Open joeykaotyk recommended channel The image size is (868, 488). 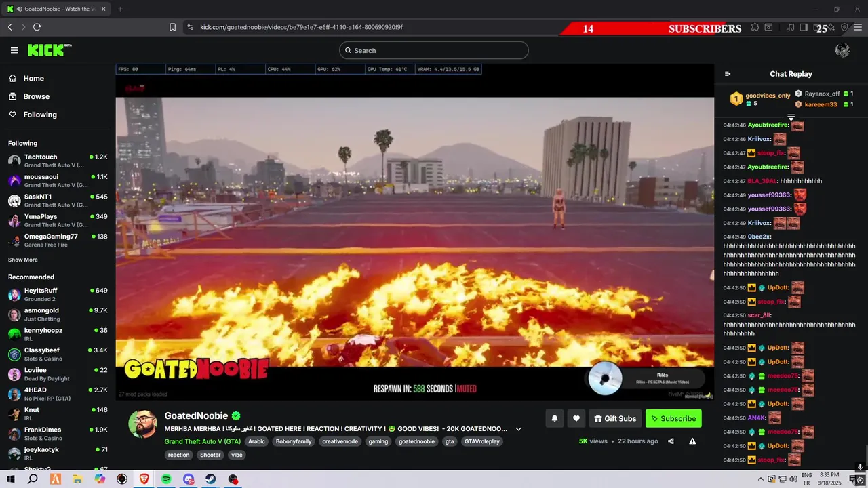click(x=58, y=453)
